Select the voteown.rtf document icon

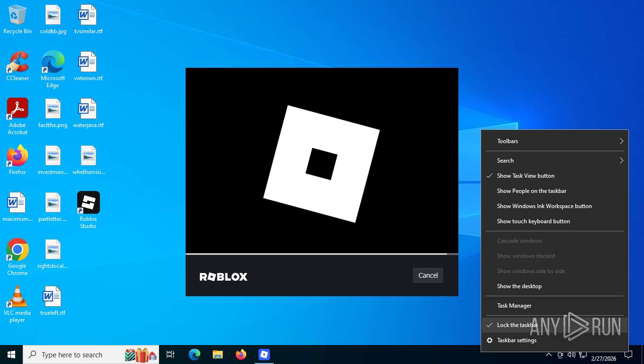[x=88, y=67]
